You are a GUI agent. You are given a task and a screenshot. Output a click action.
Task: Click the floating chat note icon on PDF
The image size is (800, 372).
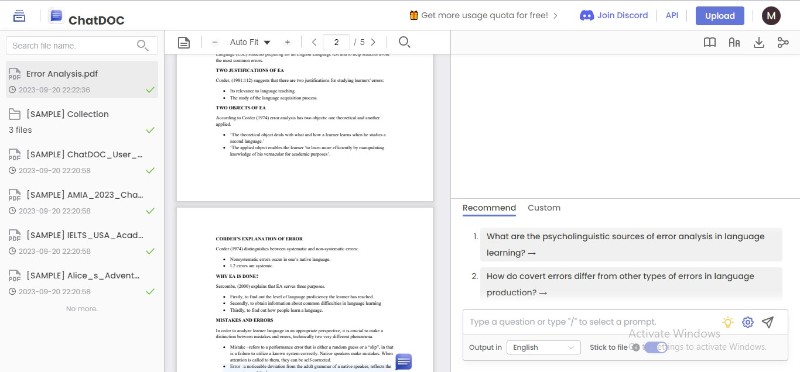(x=404, y=362)
